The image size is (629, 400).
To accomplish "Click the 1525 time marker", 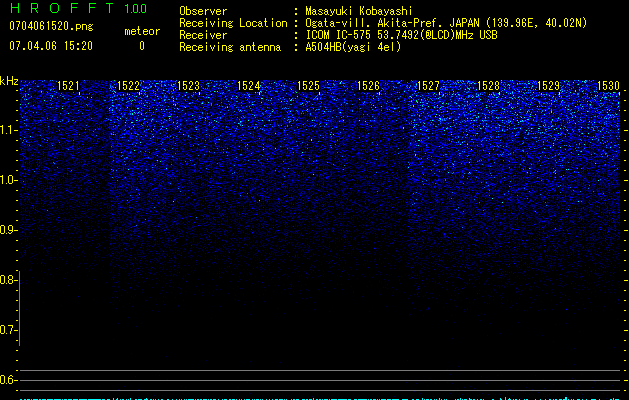I will click(x=308, y=86).
